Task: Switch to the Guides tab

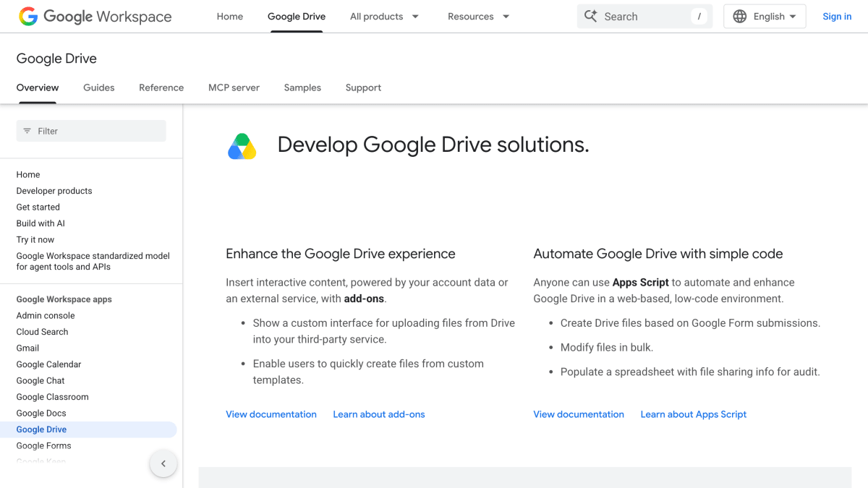Action: [99, 87]
